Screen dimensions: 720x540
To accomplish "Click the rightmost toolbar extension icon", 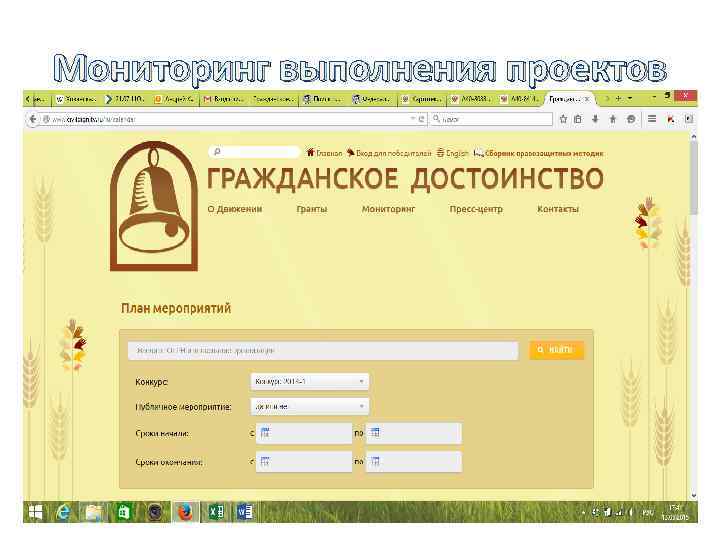I will coord(688,119).
